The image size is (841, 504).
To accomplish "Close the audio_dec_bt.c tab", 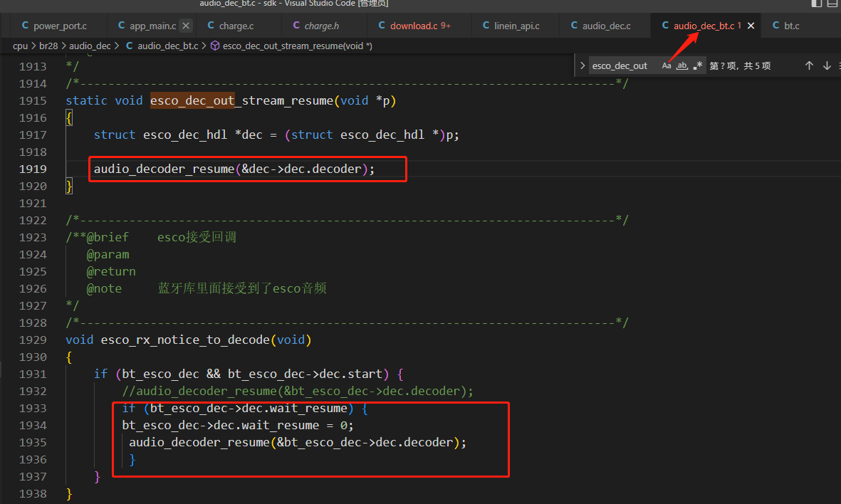I will click(751, 26).
